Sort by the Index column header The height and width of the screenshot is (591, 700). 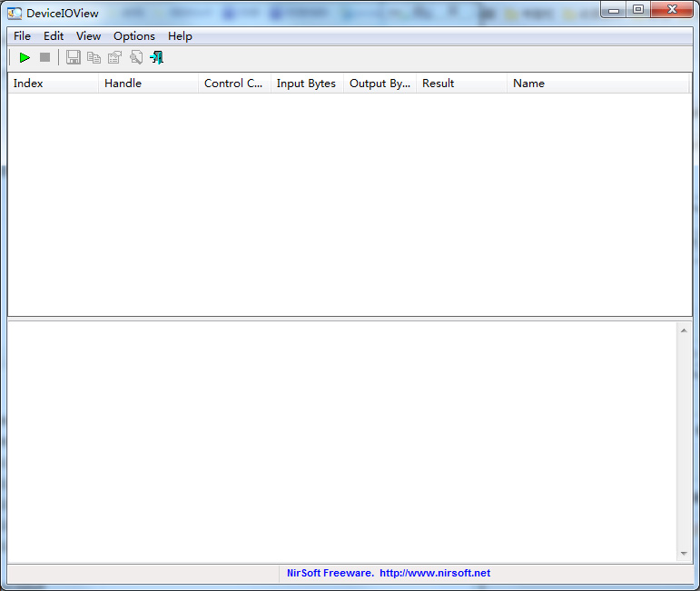point(54,84)
